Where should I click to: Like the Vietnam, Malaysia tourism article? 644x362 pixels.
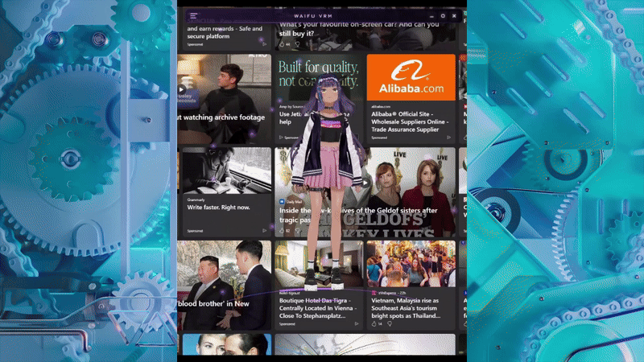[374, 324]
